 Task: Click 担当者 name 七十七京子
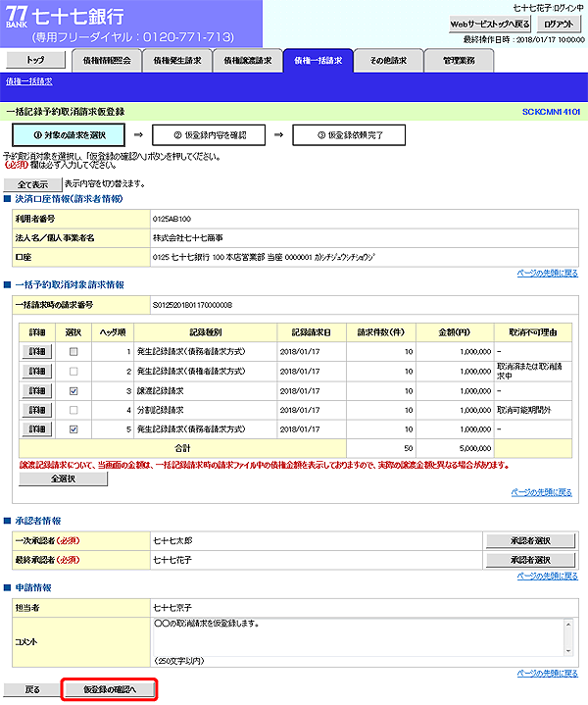172,608
